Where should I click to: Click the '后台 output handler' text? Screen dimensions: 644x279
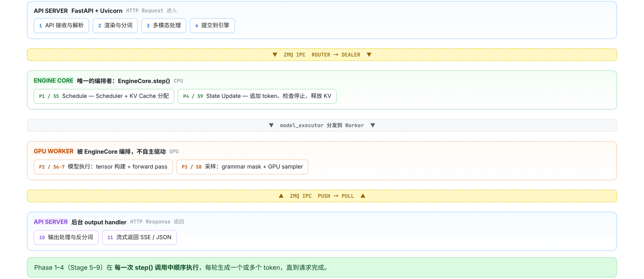99,222
